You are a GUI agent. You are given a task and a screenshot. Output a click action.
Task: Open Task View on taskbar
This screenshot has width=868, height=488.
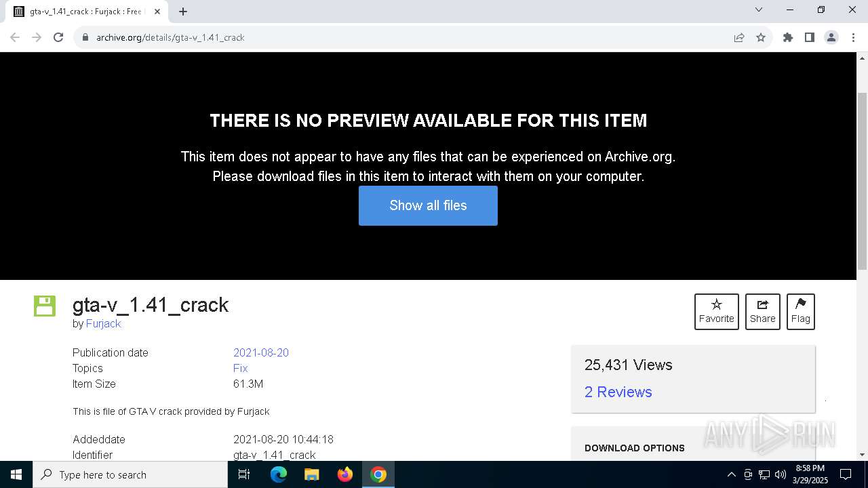tap(244, 474)
